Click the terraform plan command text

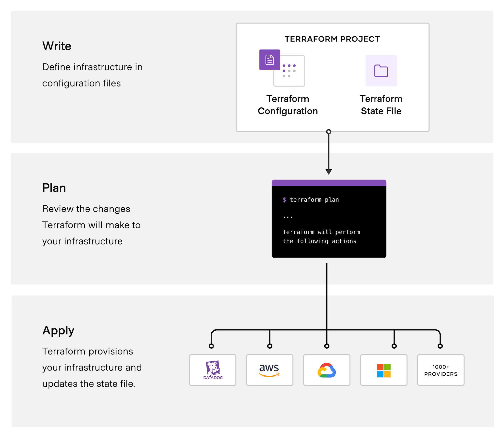point(311,200)
